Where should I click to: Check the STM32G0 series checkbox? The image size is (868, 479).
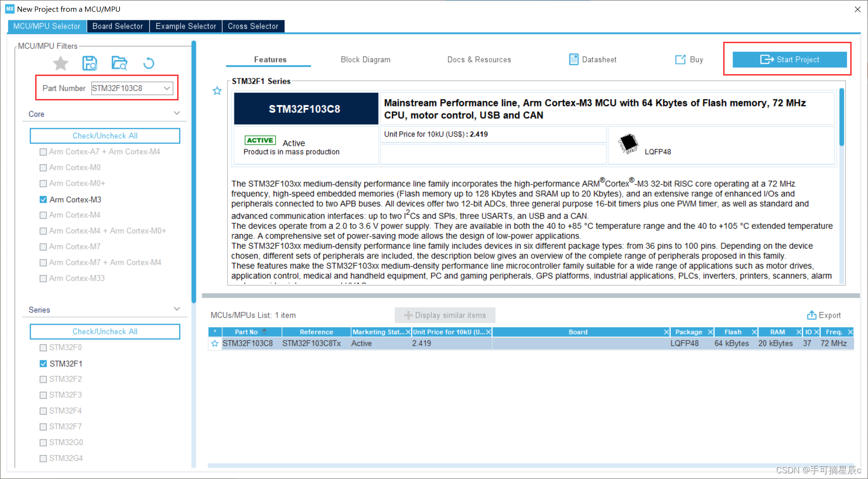[x=43, y=443]
